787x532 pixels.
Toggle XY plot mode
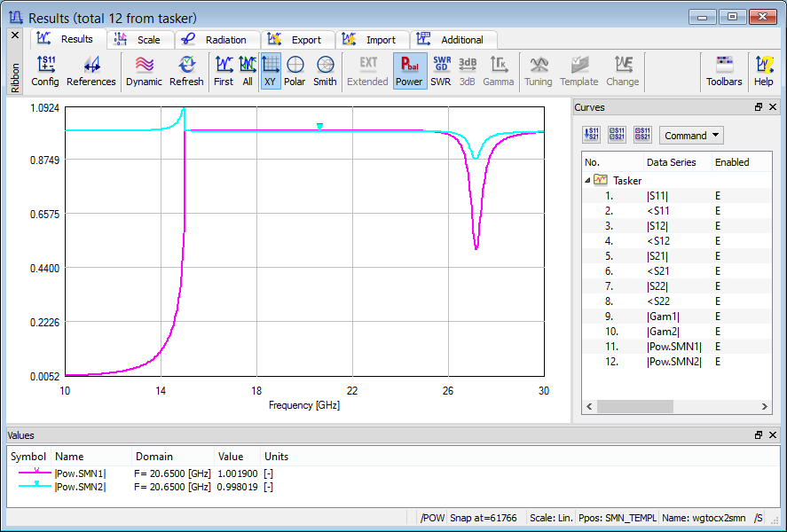[x=271, y=71]
